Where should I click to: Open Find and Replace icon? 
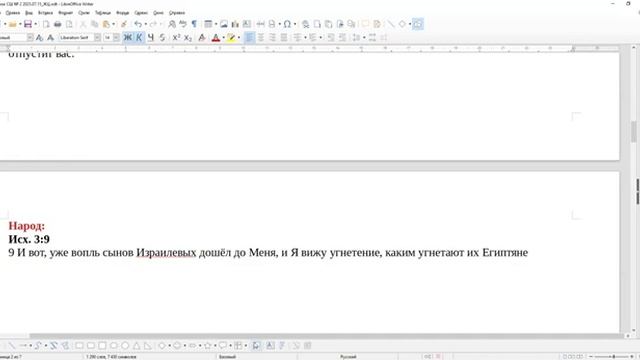172,24
